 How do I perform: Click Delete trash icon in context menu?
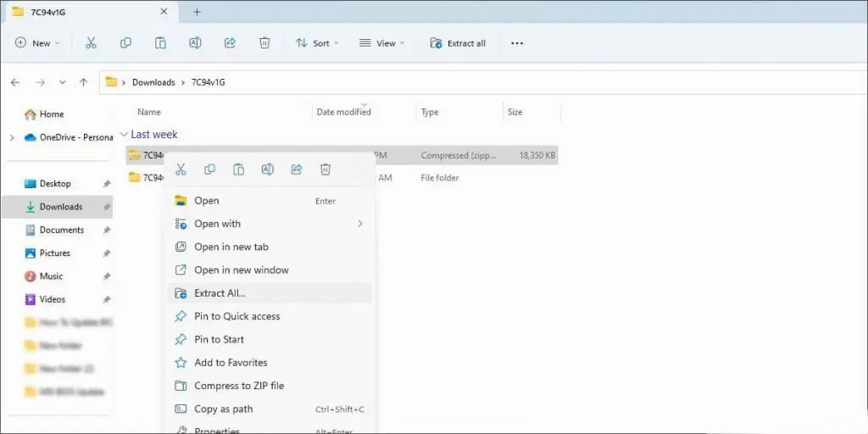pos(325,170)
